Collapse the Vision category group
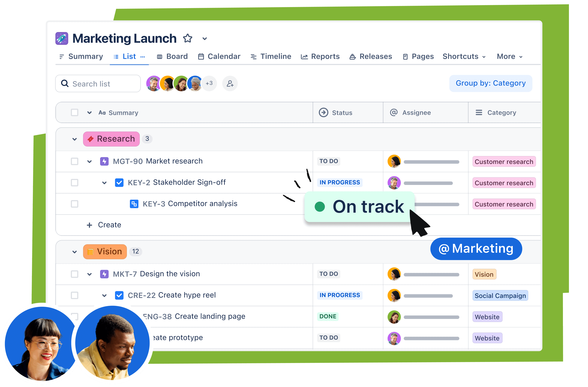588x387 pixels. tap(73, 251)
